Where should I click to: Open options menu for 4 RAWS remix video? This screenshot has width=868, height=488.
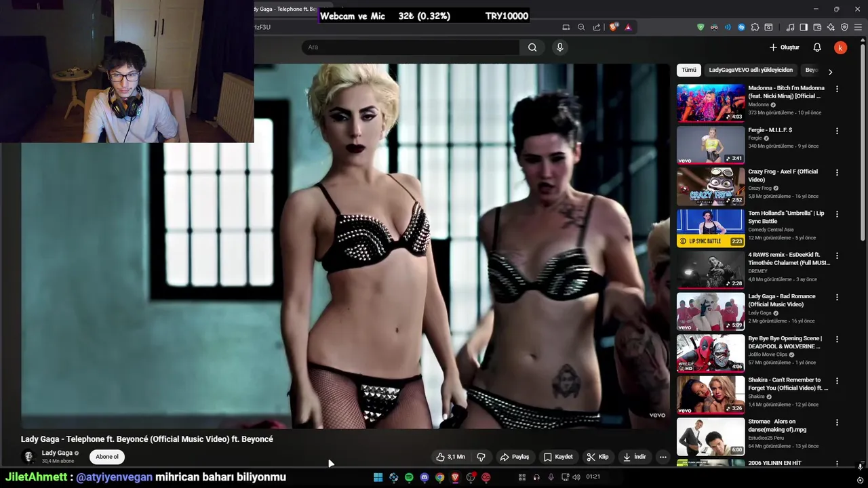point(837,256)
